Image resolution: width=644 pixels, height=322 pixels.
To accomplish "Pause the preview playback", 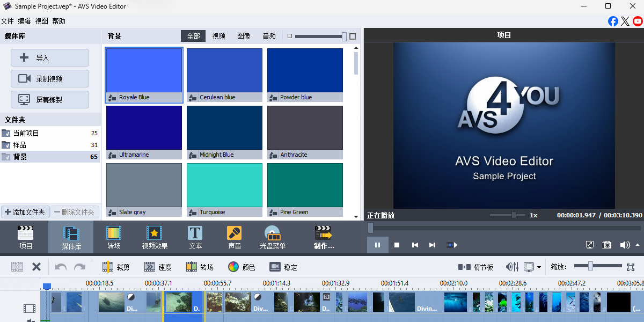I will click(377, 245).
